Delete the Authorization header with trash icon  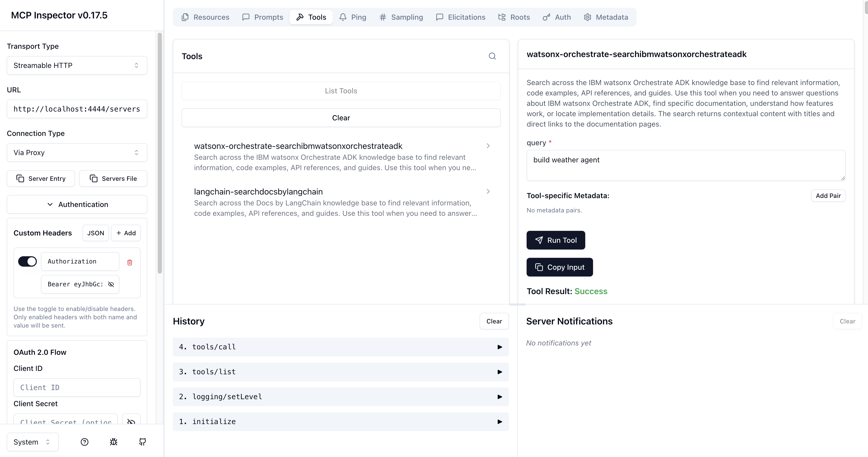point(130,262)
